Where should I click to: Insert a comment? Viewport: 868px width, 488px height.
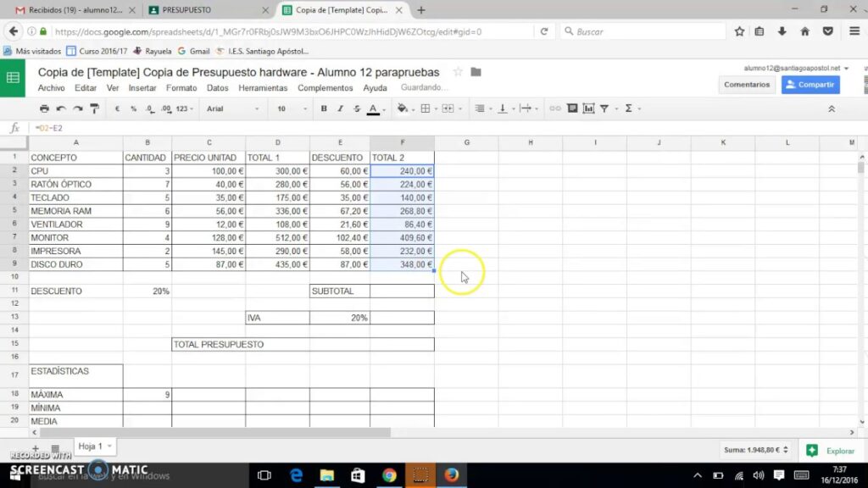click(572, 108)
